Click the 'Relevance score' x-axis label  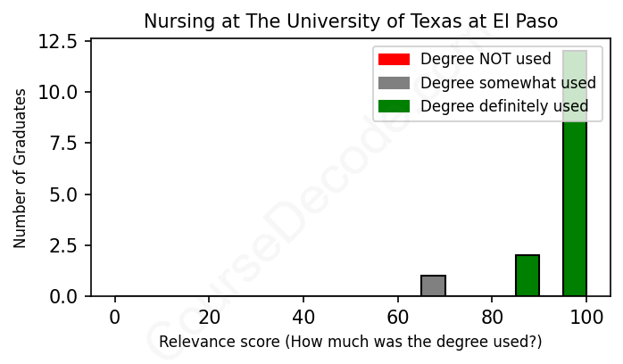click(x=351, y=342)
